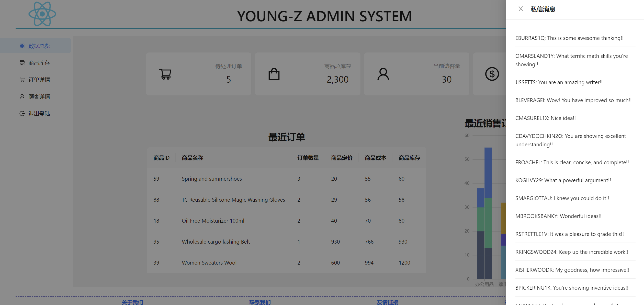Follow the 联系我们 footer link

pos(260,302)
